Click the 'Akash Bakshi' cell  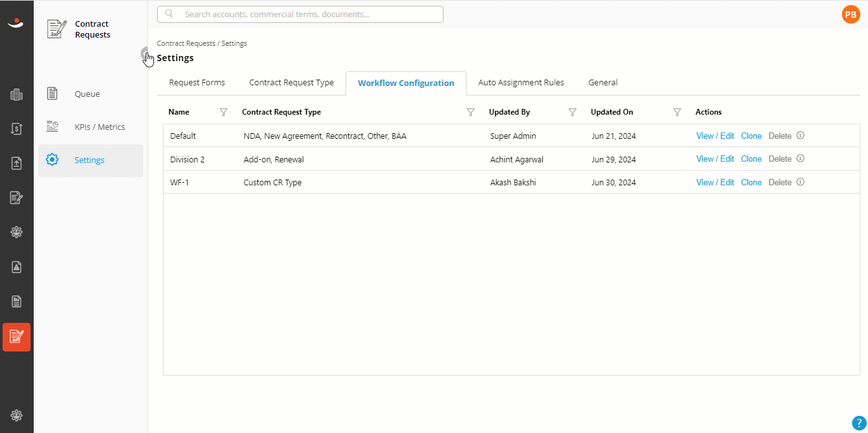coord(513,182)
